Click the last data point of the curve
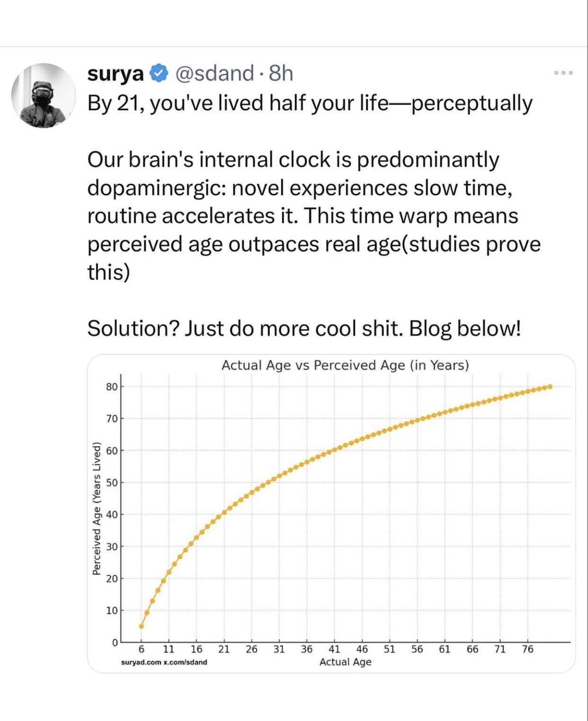The width and height of the screenshot is (588, 721). 550,387
